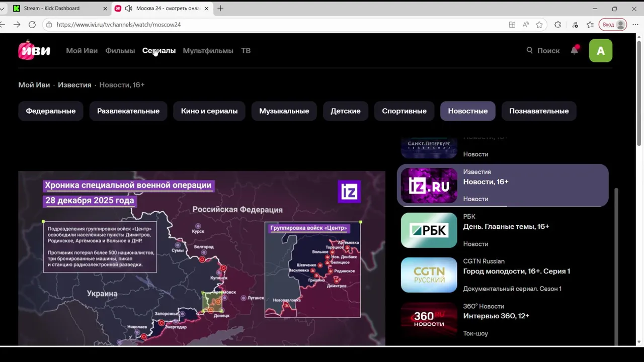Open Фильмы in top navigation
The width and height of the screenshot is (644, 362).
click(120, 50)
